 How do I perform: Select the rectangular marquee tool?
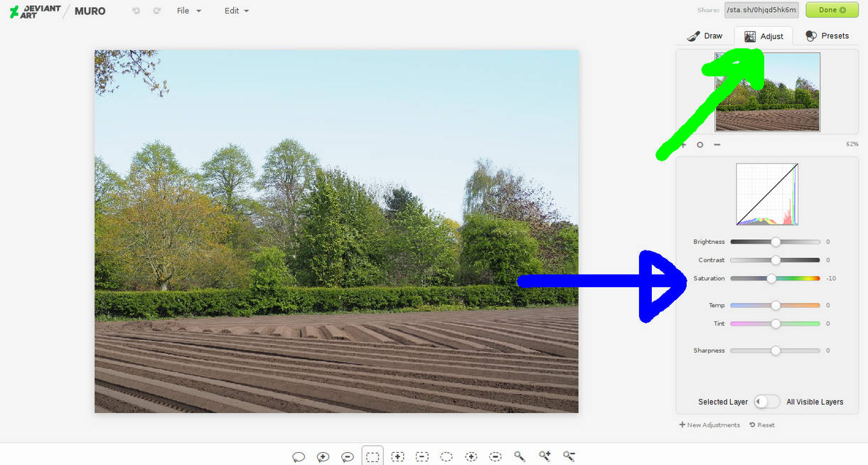pyautogui.click(x=373, y=456)
